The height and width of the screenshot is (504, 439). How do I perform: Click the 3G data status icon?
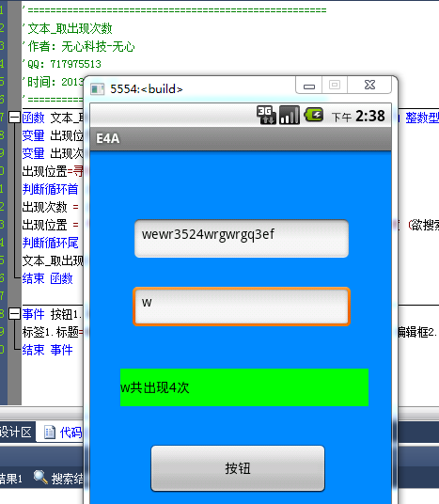(266, 115)
